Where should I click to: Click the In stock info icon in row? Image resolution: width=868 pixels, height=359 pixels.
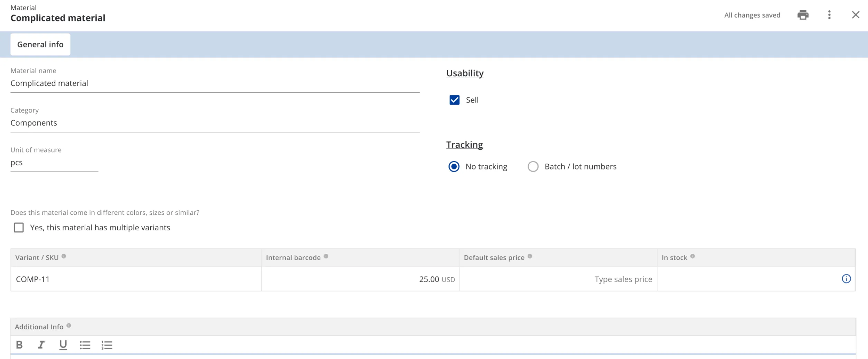[846, 279]
